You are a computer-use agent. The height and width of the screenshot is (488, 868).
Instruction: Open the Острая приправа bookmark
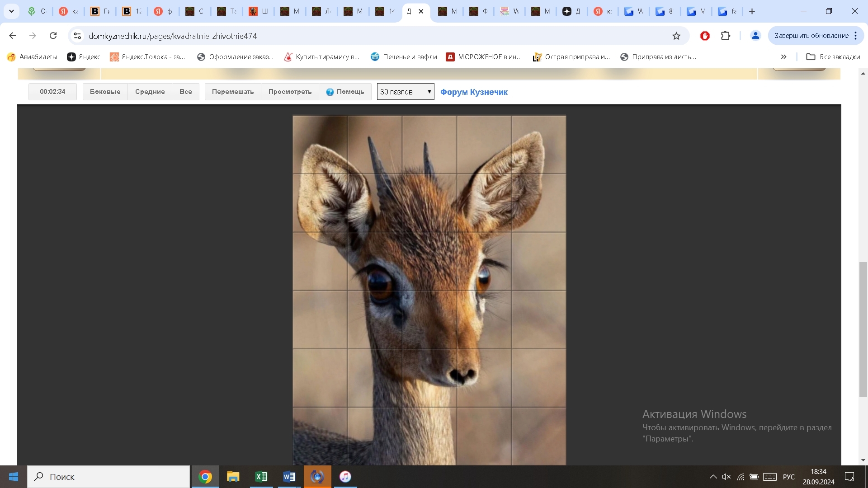pos(571,57)
